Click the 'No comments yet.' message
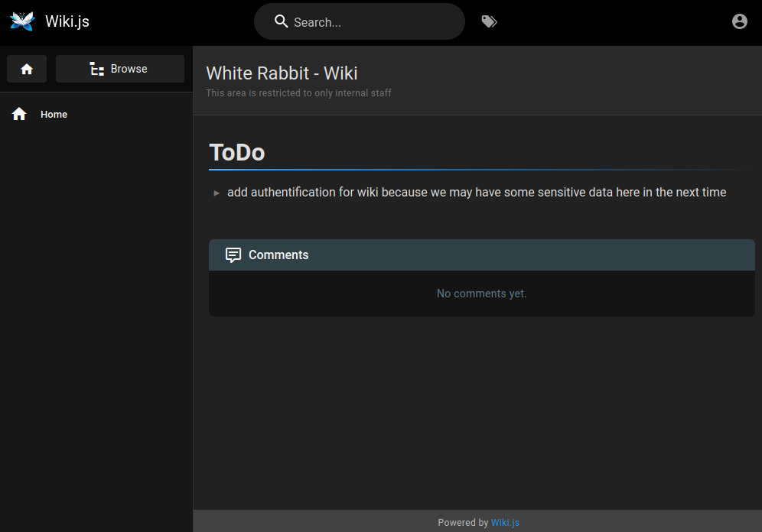 pos(481,294)
